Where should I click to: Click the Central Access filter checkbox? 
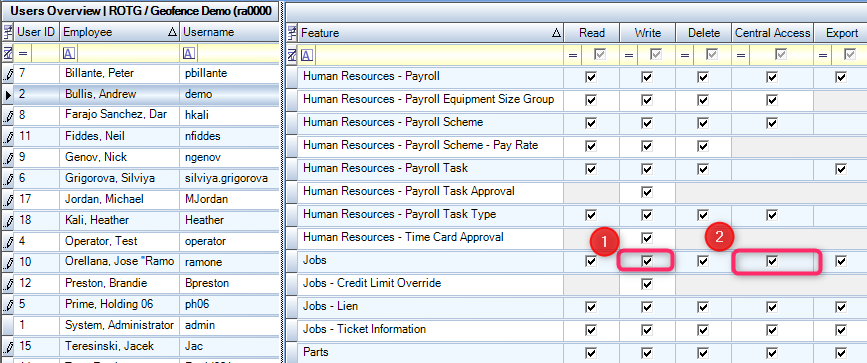click(x=780, y=55)
